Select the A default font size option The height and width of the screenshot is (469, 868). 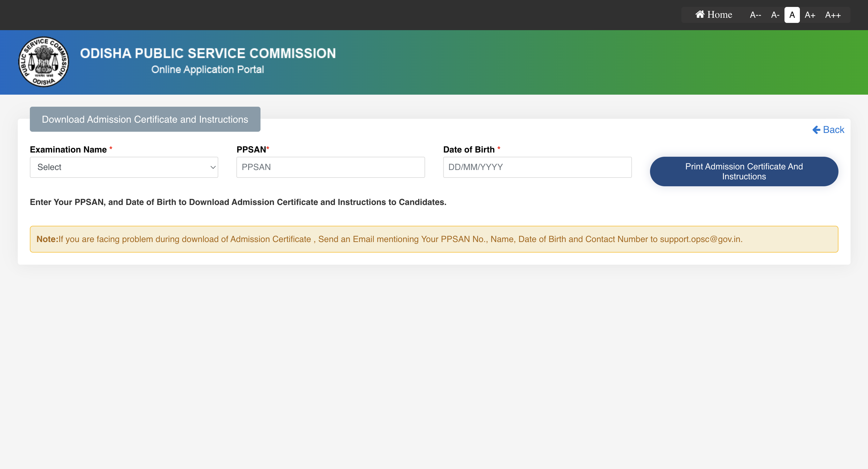pyautogui.click(x=792, y=15)
